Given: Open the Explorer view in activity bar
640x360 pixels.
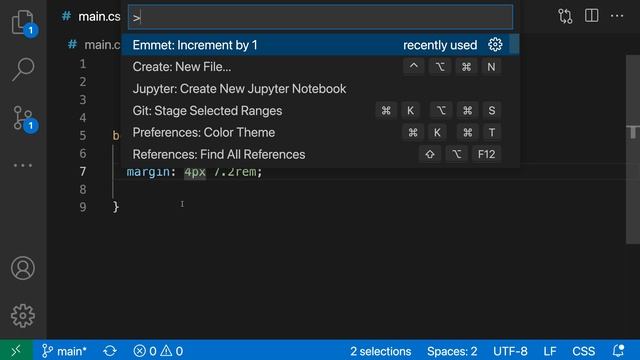Looking at the screenshot, I should (x=23, y=22).
